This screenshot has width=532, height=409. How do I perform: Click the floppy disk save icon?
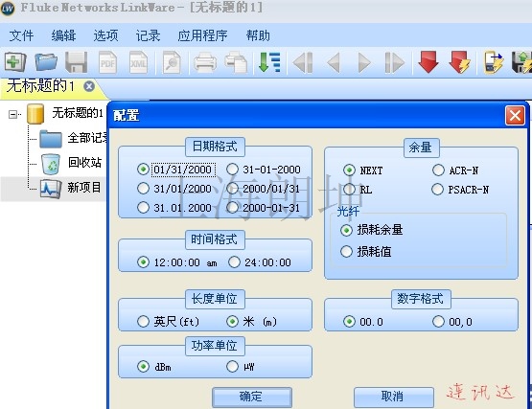click(76, 62)
